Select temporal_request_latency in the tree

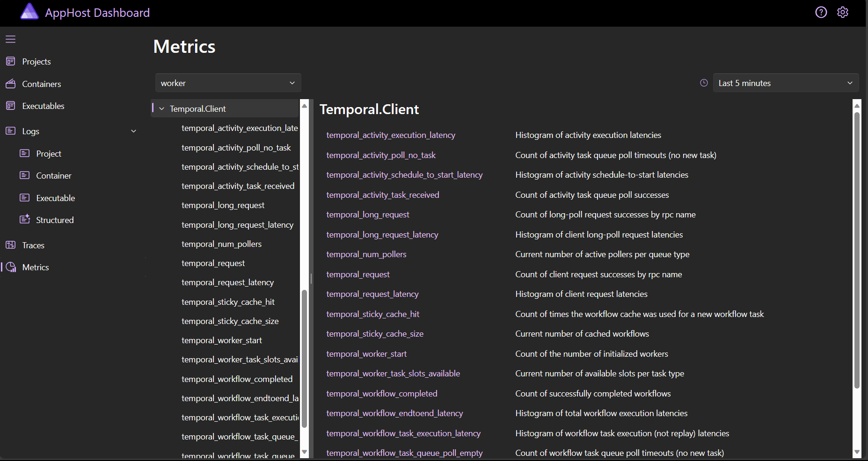(227, 282)
